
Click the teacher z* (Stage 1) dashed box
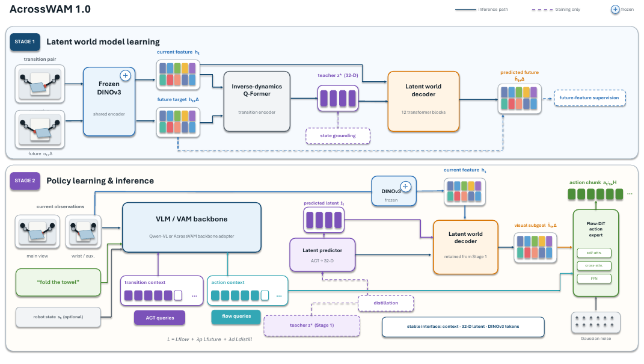click(x=311, y=325)
